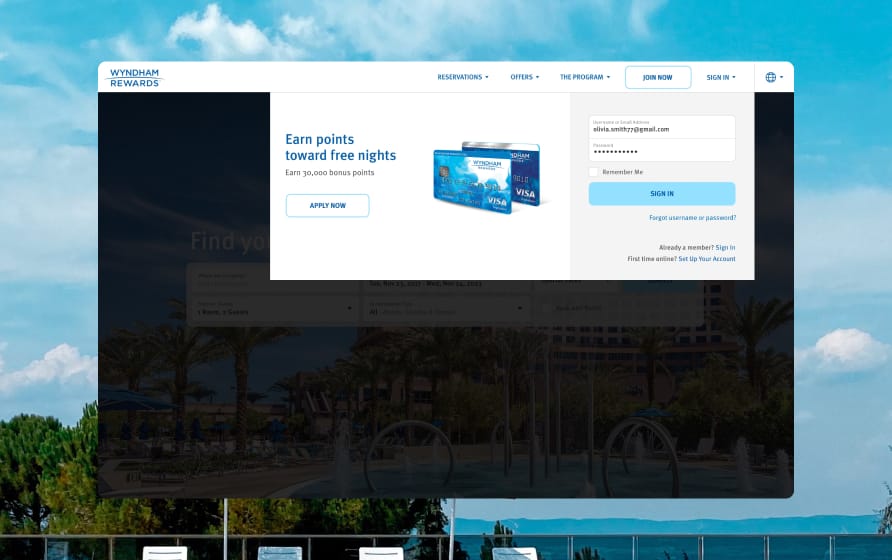Expand The Program dropdown menu
The width and height of the screenshot is (892, 560).
(x=584, y=77)
